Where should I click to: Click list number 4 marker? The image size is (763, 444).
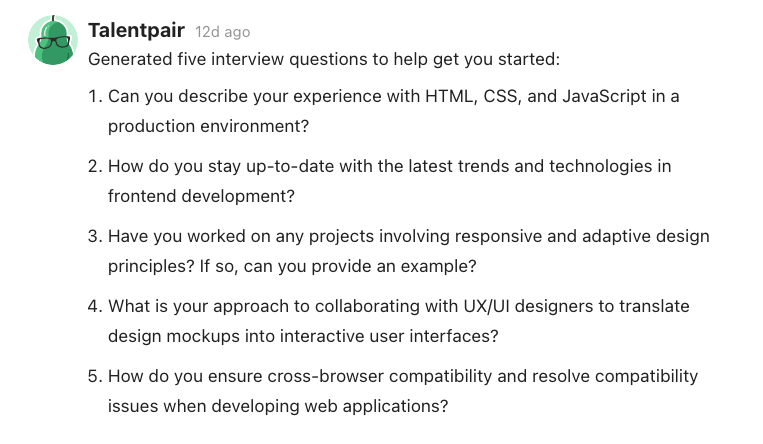95,307
